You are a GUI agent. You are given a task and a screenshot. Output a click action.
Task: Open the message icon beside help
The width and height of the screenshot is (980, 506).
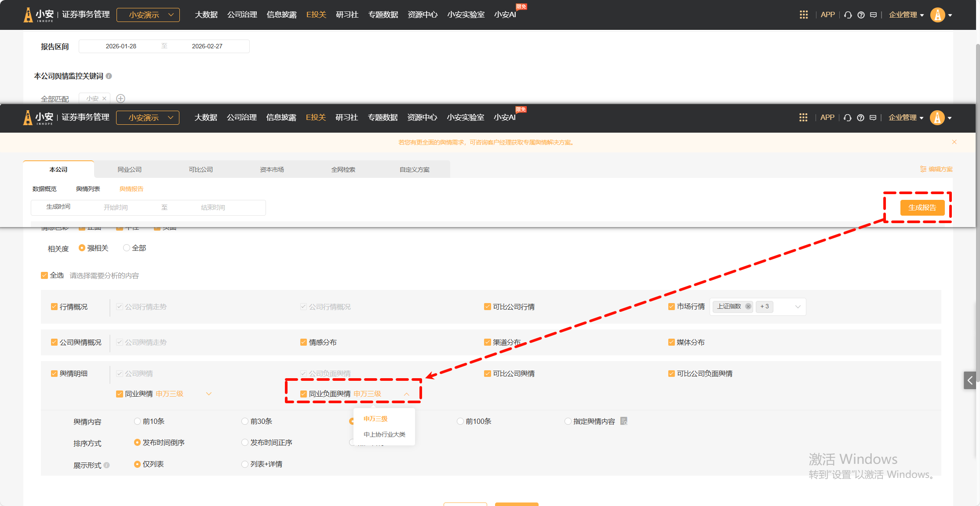click(873, 117)
